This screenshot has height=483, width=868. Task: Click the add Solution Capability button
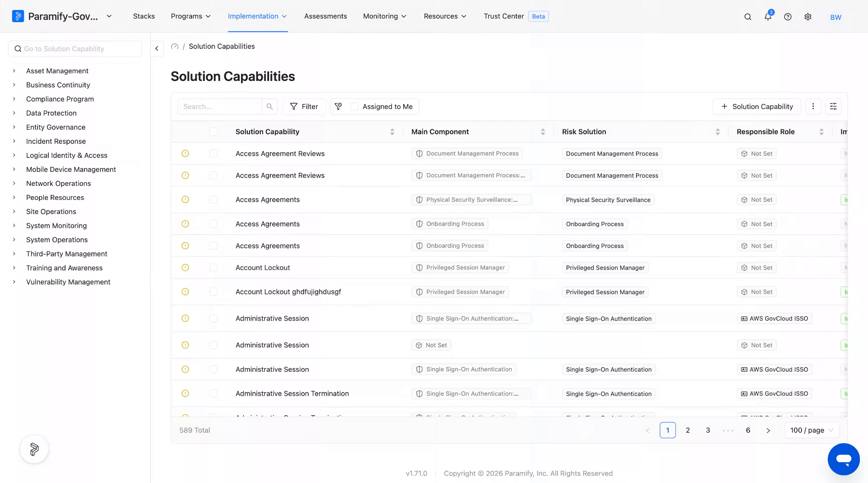(x=757, y=106)
